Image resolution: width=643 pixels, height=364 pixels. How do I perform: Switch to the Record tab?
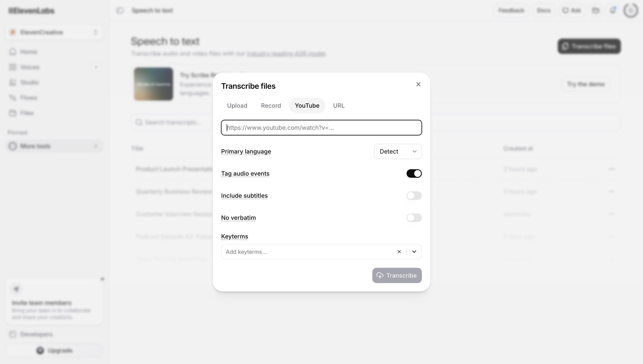pos(271,105)
